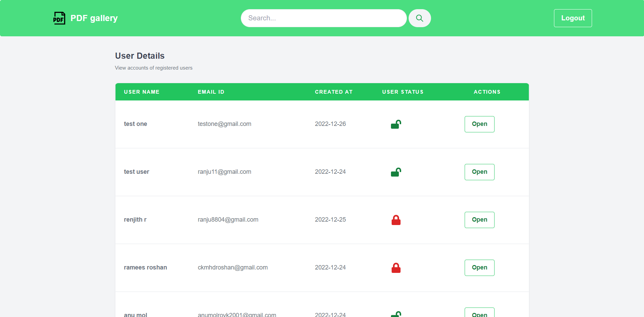
Task: Select the name ramees roshan
Action: click(x=145, y=267)
